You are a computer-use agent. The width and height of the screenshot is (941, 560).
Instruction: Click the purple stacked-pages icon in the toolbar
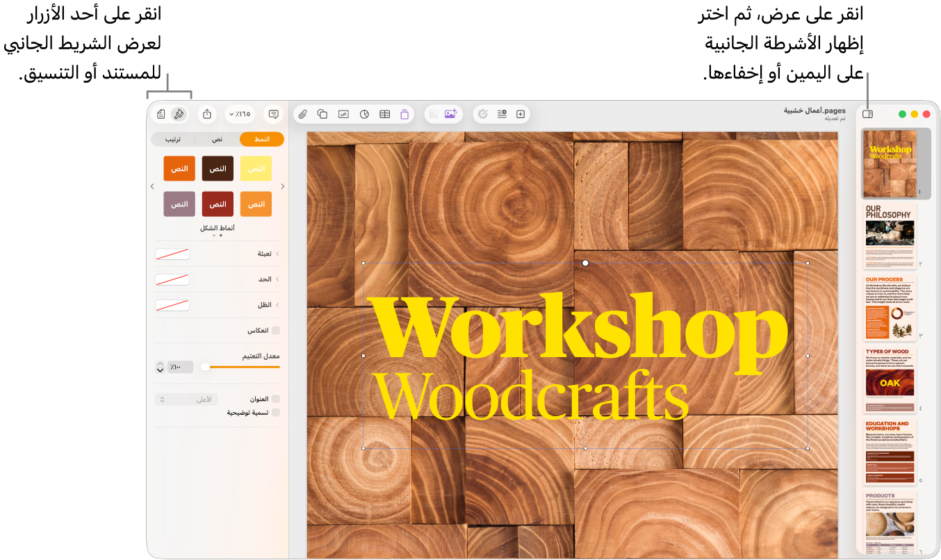tap(404, 114)
